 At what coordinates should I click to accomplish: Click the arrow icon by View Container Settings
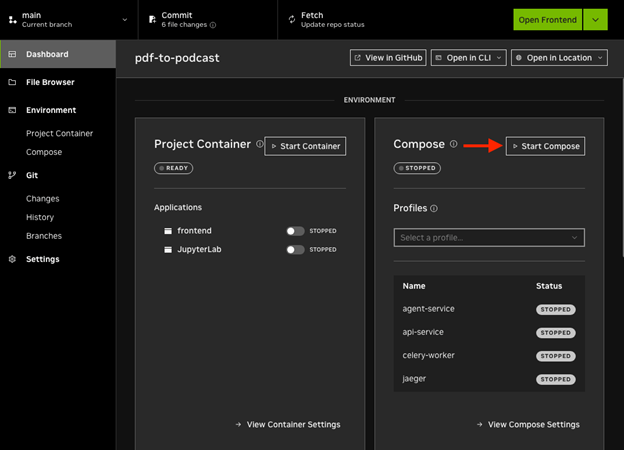coord(238,425)
